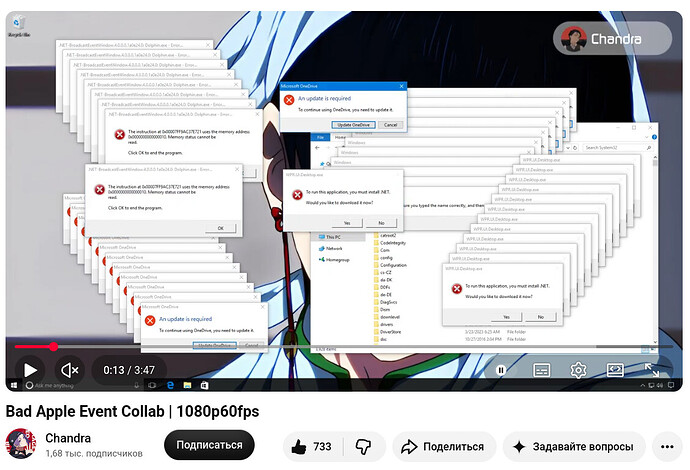Open the three-dot more actions menu

tap(667, 447)
